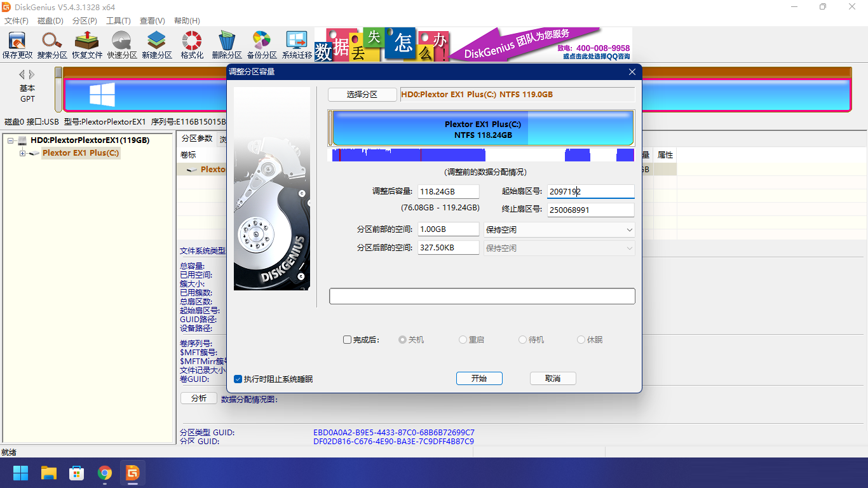Select the 休眠 radio option
Image resolution: width=868 pixels, height=488 pixels.
tap(581, 340)
